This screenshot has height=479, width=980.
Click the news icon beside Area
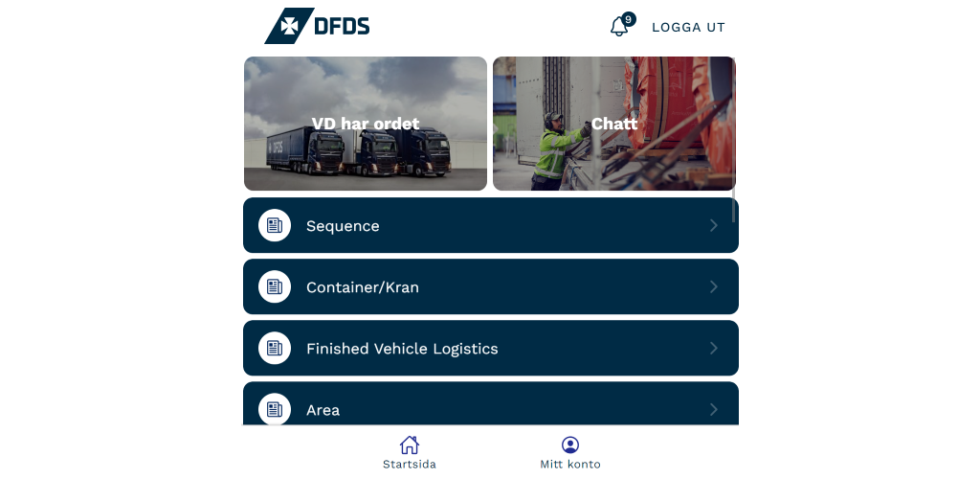pos(275,409)
